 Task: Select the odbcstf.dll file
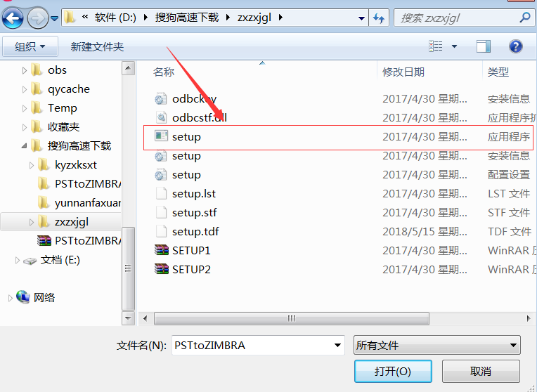(190, 118)
